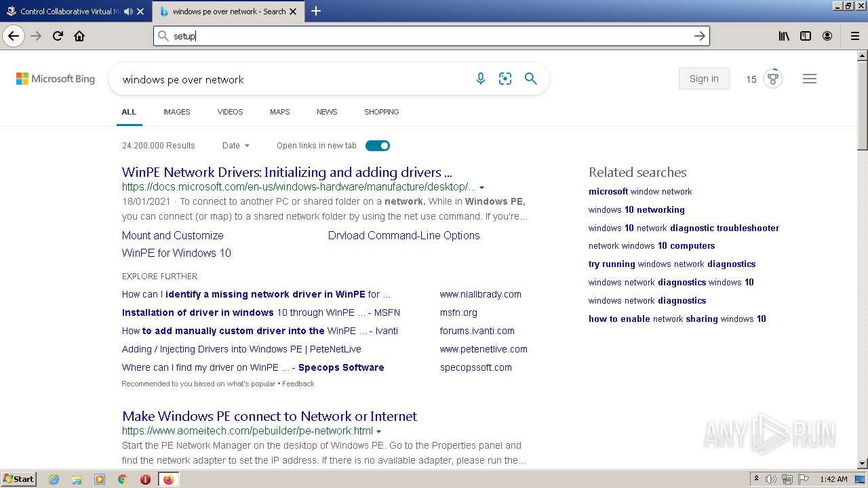Click the volume icon in system tray
868x488 pixels.
coord(771,479)
